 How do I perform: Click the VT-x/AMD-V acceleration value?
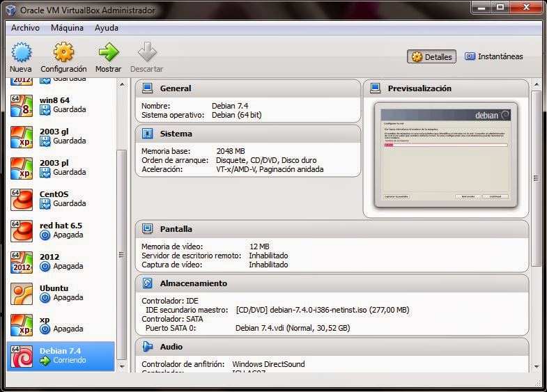coord(270,169)
